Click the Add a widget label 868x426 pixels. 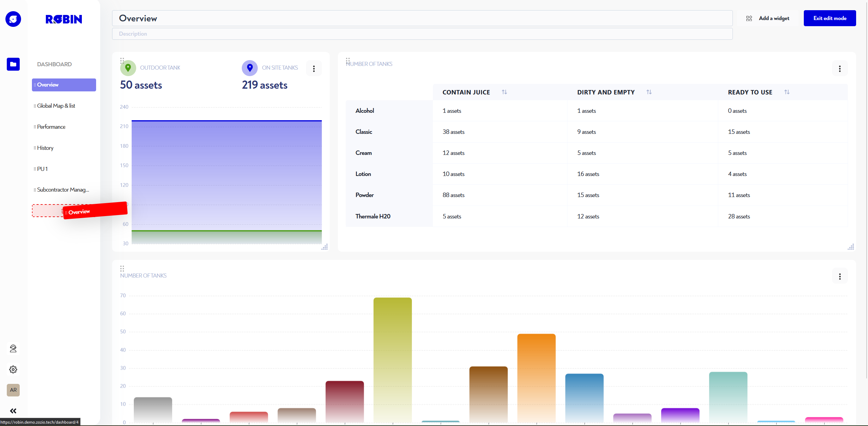[x=774, y=18]
